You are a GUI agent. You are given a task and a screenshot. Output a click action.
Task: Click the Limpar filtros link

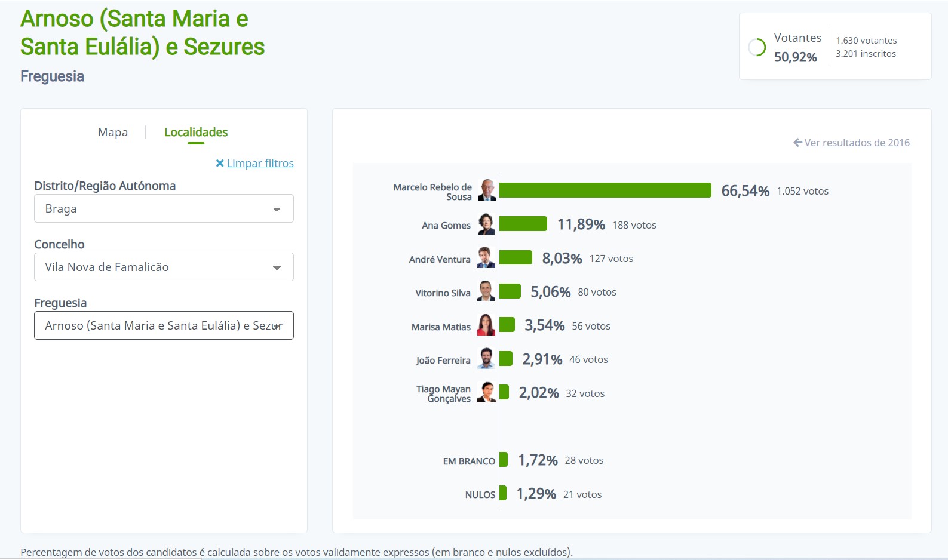coord(260,163)
